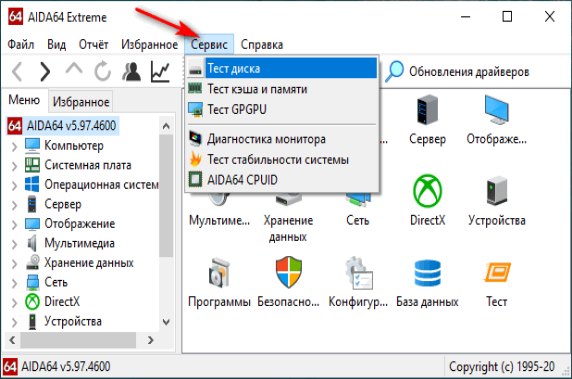This screenshot has width=572, height=379.
Task: Open the Программы icon in main pane
Action: 219,272
